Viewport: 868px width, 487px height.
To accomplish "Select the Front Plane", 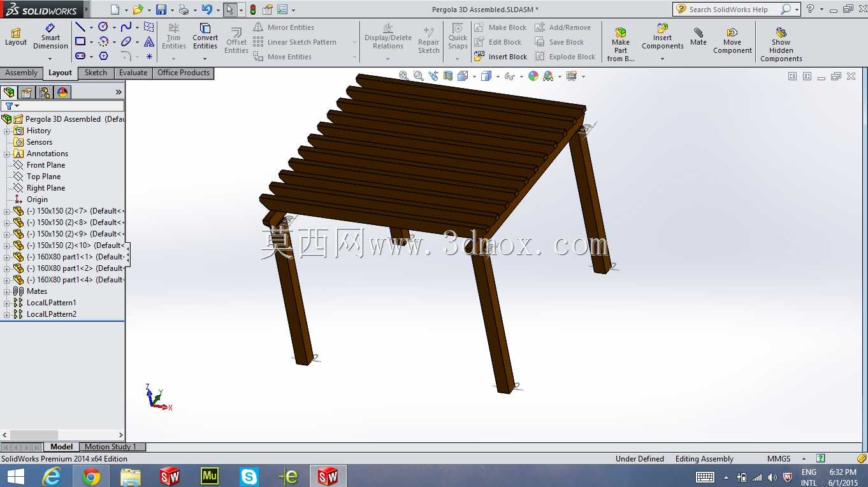I will pyautogui.click(x=46, y=165).
